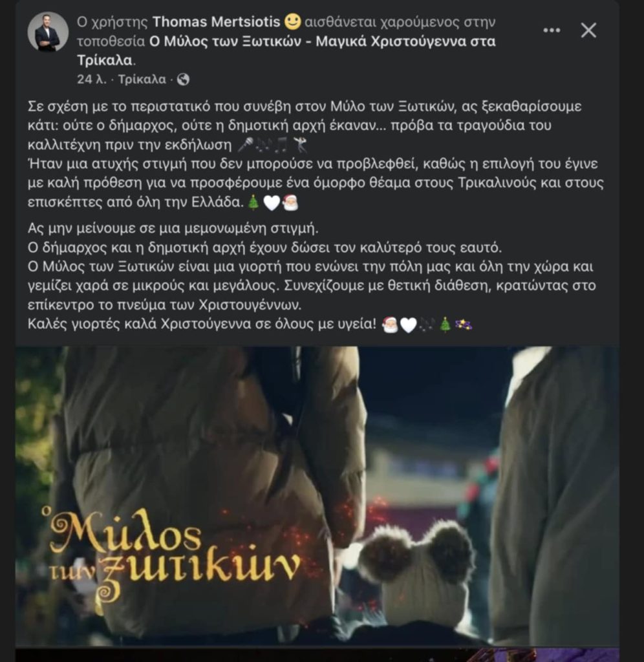
Task: Click the Santa emoji after υγεία!
Action: pos(390,325)
